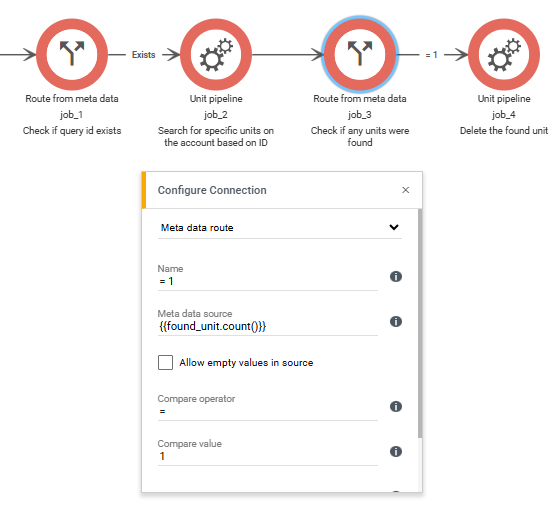Select the job_2 unit pipeline gear icon
This screenshot has height=505, width=560.
pyautogui.click(x=216, y=54)
